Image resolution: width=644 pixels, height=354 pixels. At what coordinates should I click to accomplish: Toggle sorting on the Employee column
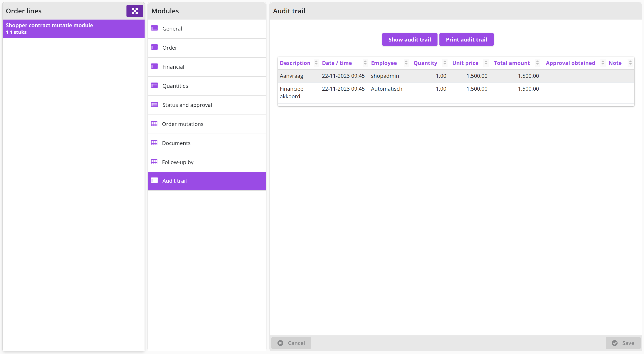pos(406,62)
